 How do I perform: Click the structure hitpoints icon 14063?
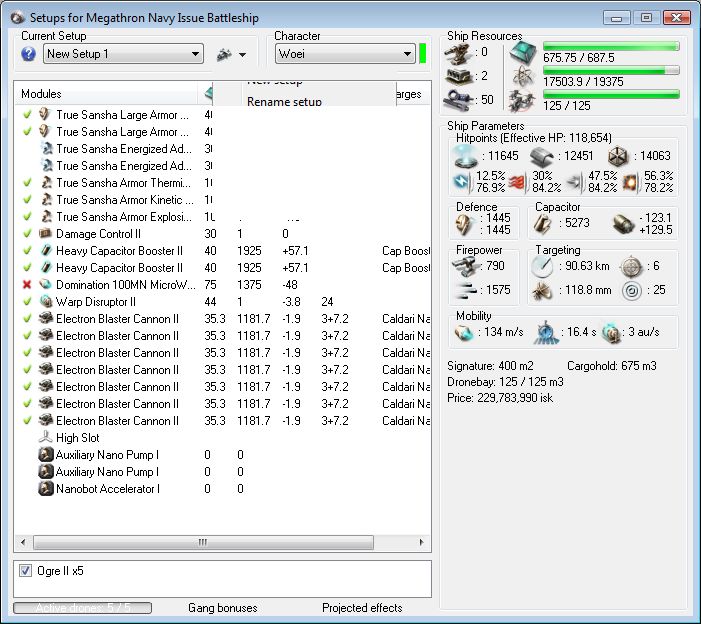(x=618, y=156)
